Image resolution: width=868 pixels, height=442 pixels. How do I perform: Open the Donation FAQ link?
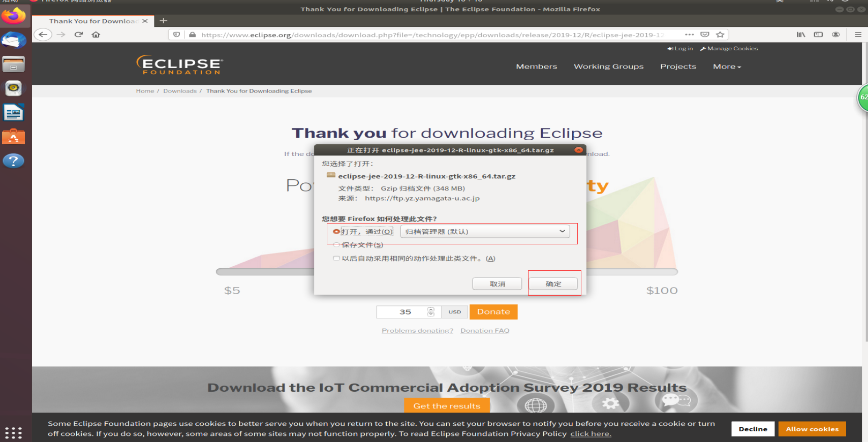tap(485, 331)
